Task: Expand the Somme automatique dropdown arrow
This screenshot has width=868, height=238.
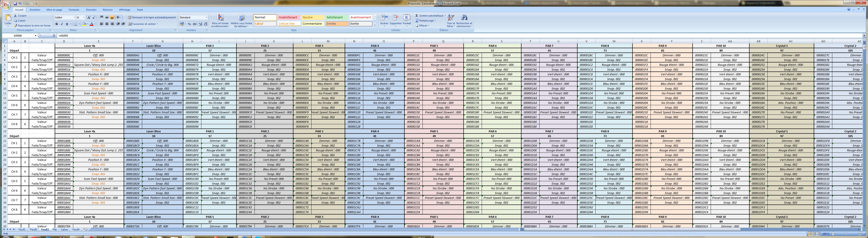Action: click(445, 16)
